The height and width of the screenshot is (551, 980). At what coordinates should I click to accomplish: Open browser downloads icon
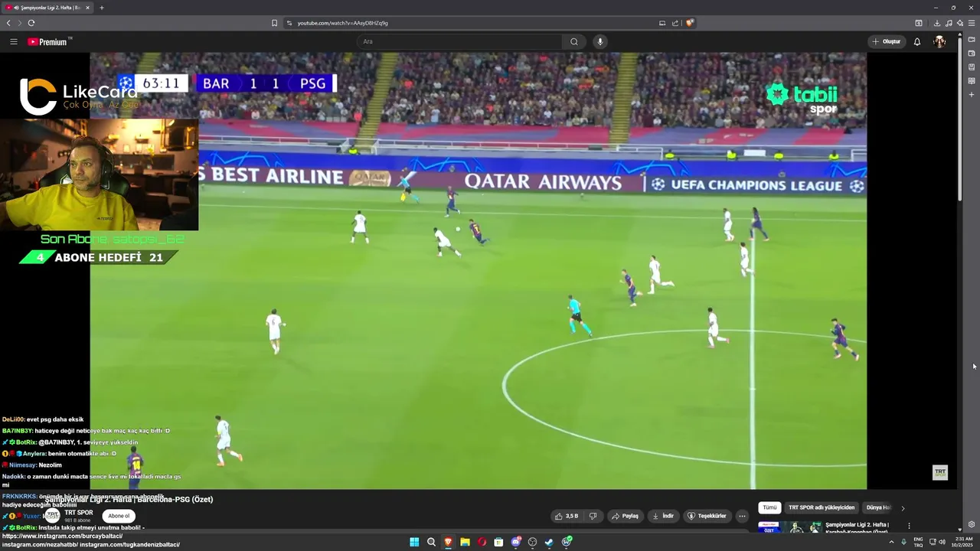[x=937, y=23]
